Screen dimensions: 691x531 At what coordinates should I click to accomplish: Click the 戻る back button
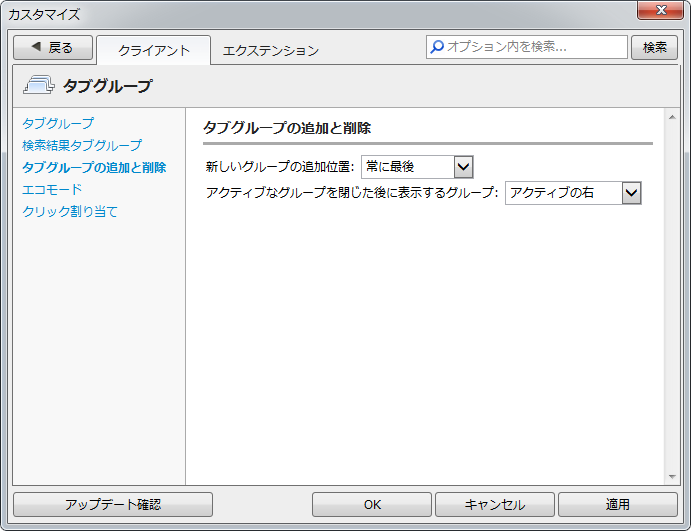coord(53,48)
